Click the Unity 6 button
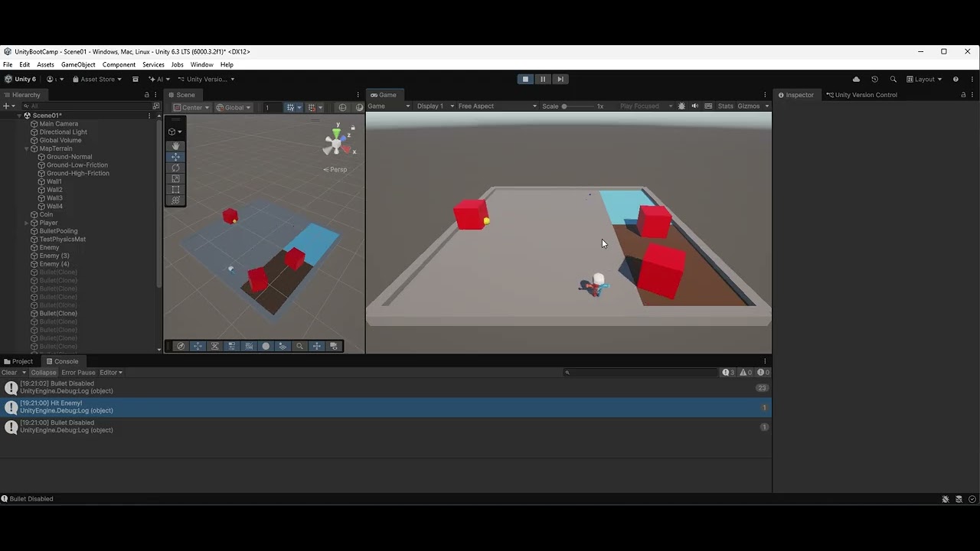The image size is (980, 551). tap(21, 79)
